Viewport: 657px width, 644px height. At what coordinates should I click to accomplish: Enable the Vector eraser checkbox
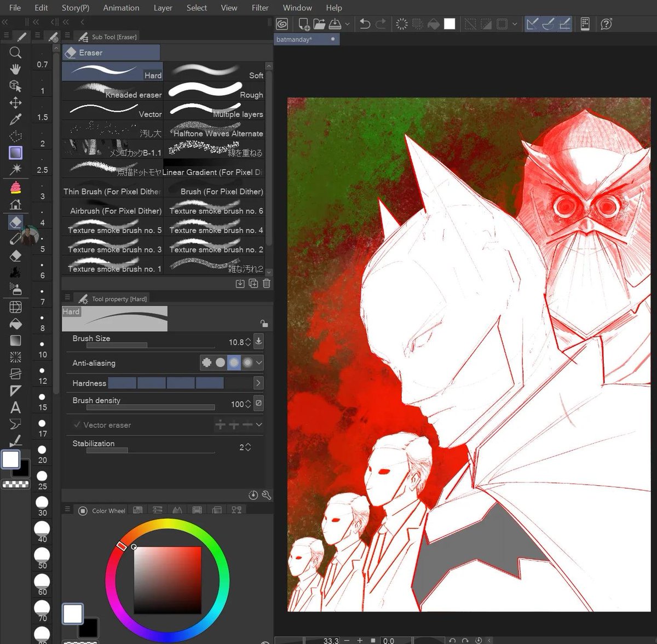tap(77, 425)
